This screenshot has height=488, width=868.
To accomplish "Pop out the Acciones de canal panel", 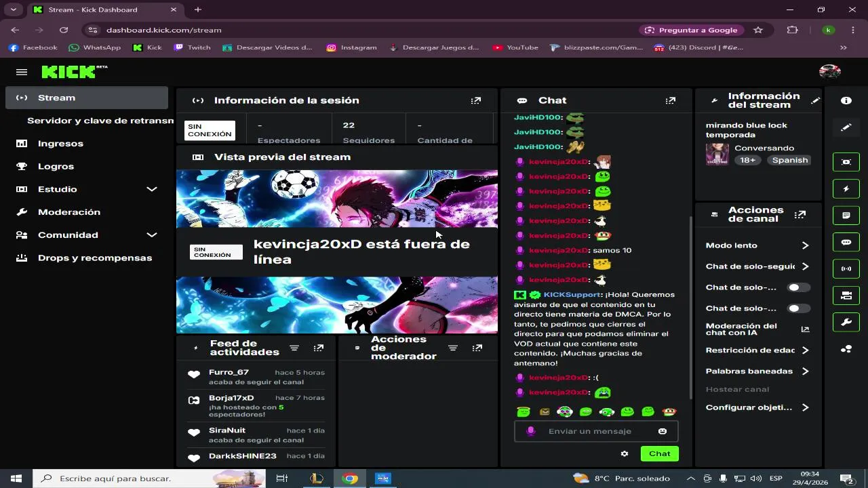I will 800,214.
